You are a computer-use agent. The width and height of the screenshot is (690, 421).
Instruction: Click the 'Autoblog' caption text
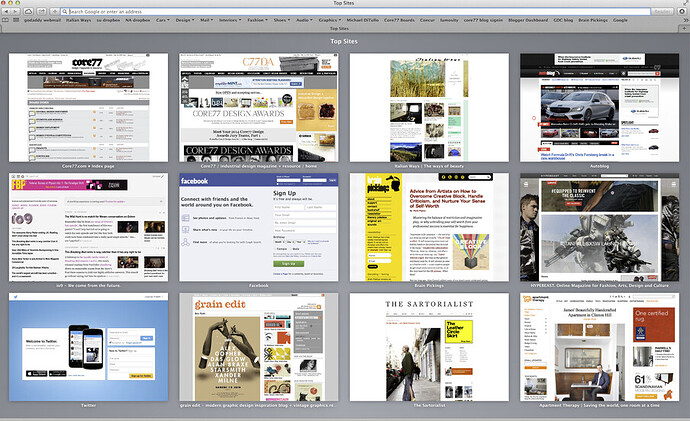point(599,166)
